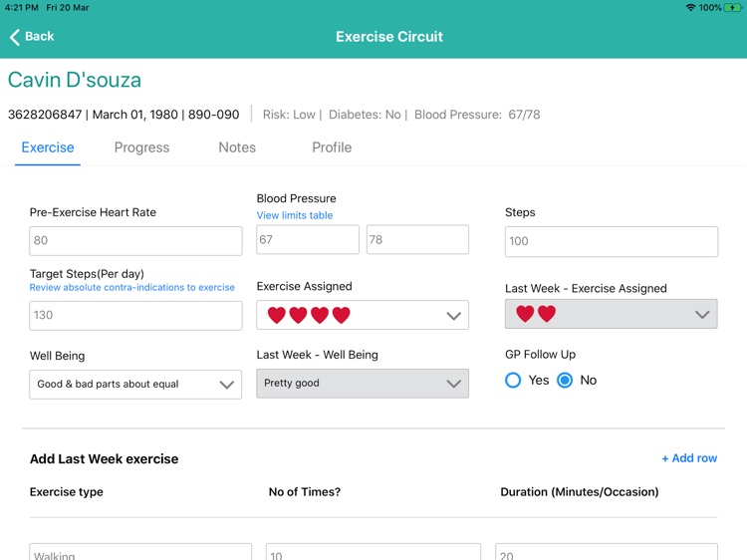747x560 pixels.
Task: Select the No radio button for GP Follow Up
Action: [565, 380]
